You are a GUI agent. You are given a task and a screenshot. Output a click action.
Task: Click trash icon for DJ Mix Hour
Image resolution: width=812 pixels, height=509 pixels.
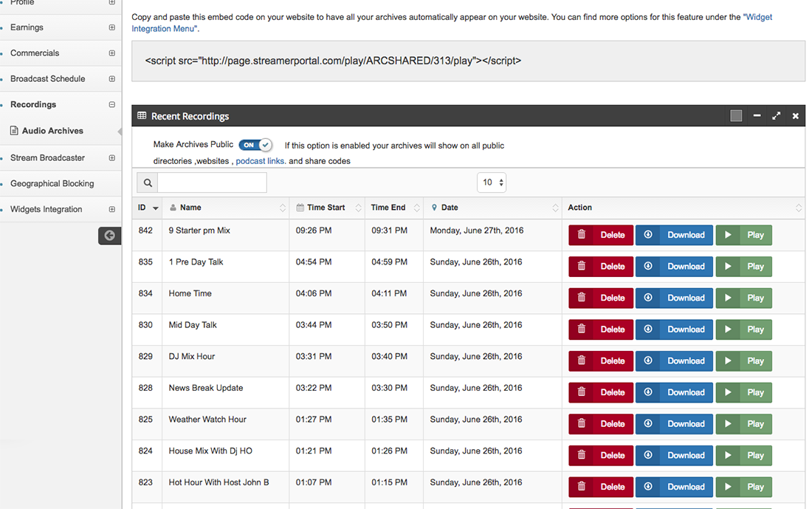(x=582, y=361)
